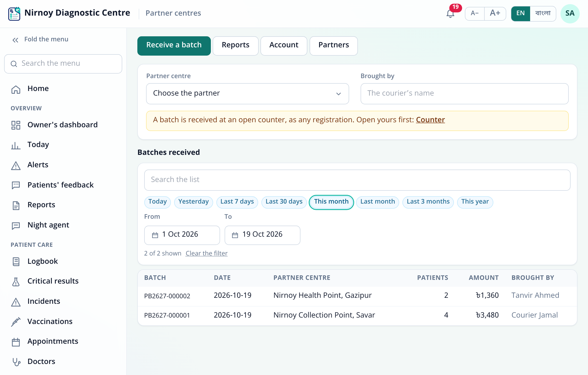Open the Vaccinations syringe icon
This screenshot has width=588, height=375.
click(16, 322)
